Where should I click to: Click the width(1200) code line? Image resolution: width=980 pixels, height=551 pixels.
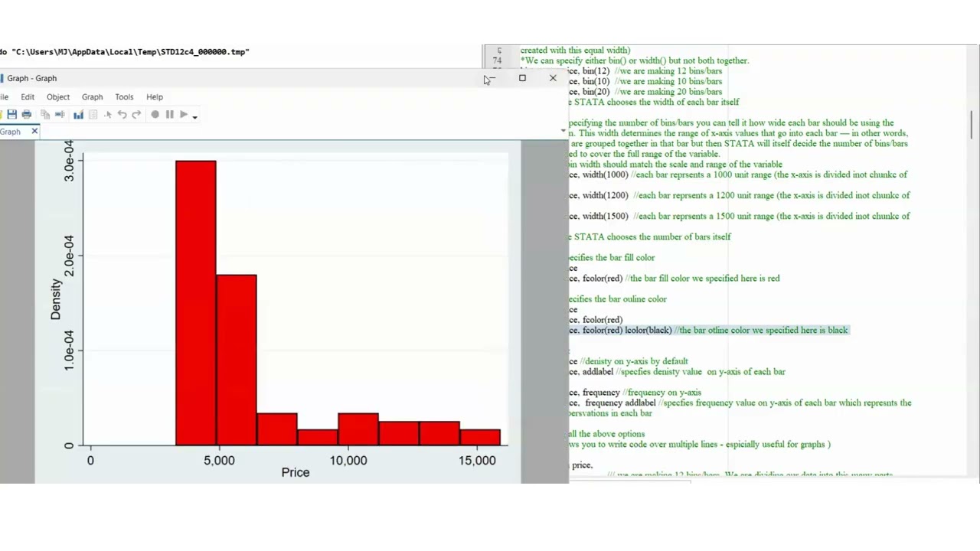pos(740,195)
